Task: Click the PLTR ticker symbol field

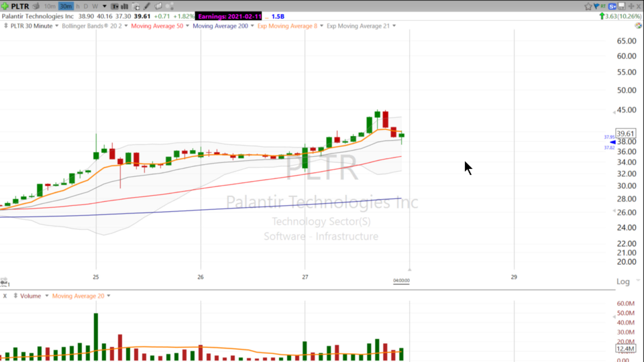Action: coord(20,6)
